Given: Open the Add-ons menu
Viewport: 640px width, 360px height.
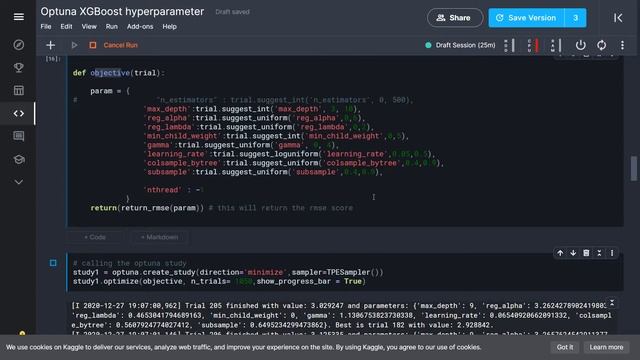Looking at the screenshot, I should [x=140, y=27].
